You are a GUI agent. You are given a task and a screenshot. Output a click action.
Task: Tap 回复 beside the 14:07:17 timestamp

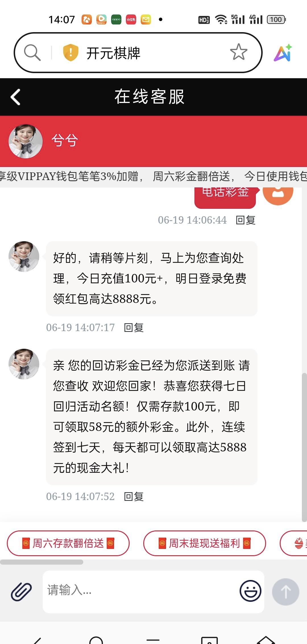(x=134, y=327)
